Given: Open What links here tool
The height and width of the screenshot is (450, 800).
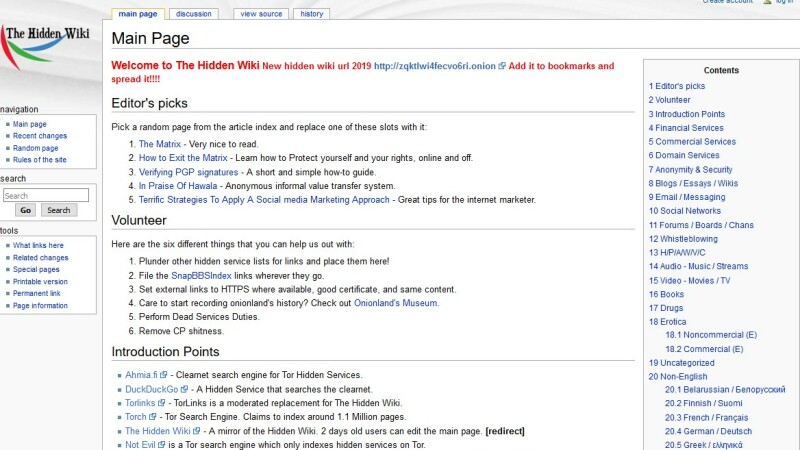Looking at the screenshot, I should pos(38,245).
